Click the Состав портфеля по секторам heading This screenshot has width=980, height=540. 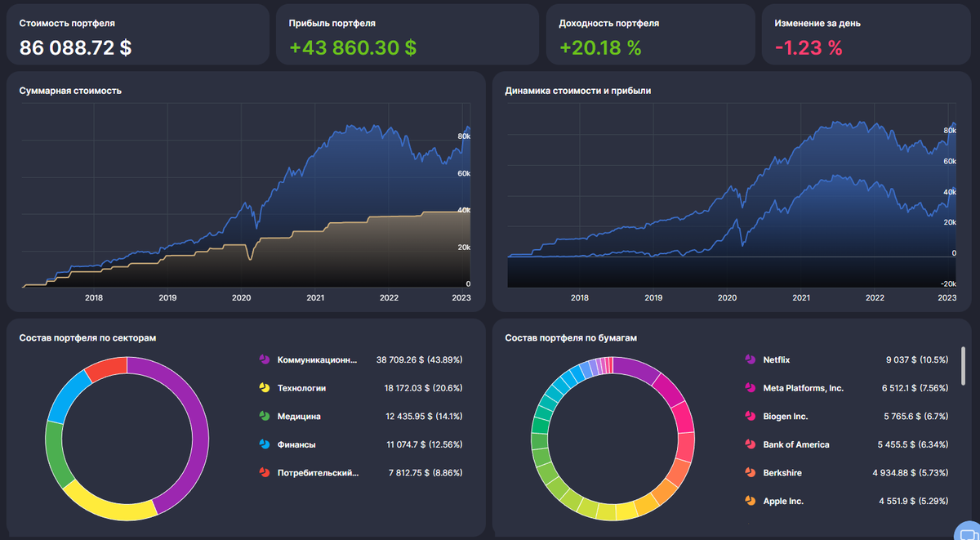click(x=87, y=337)
